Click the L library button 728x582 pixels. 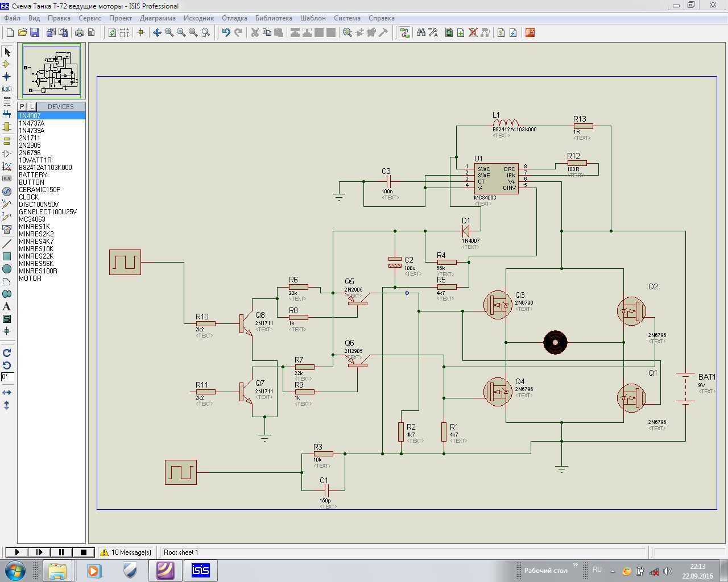(x=32, y=106)
